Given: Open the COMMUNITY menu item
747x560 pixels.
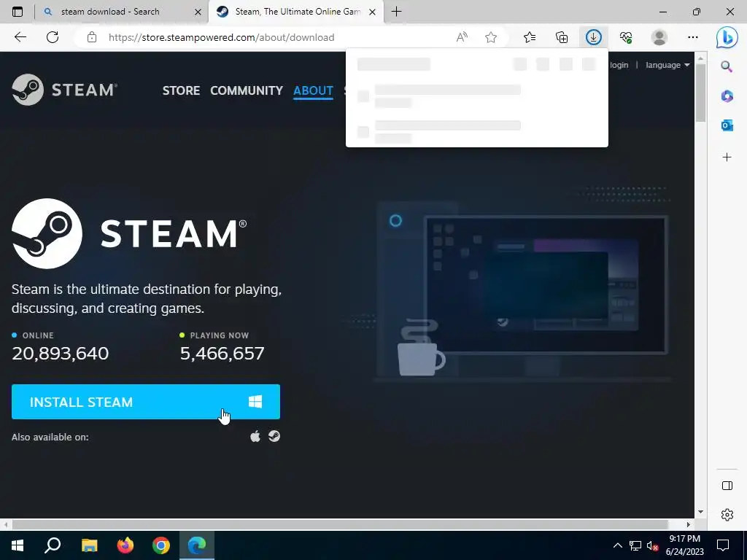Looking at the screenshot, I should point(247,90).
